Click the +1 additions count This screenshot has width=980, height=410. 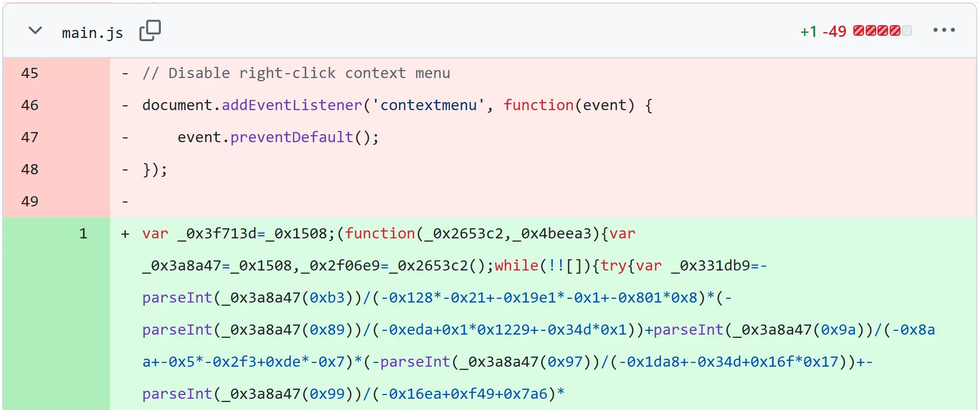[x=808, y=32]
